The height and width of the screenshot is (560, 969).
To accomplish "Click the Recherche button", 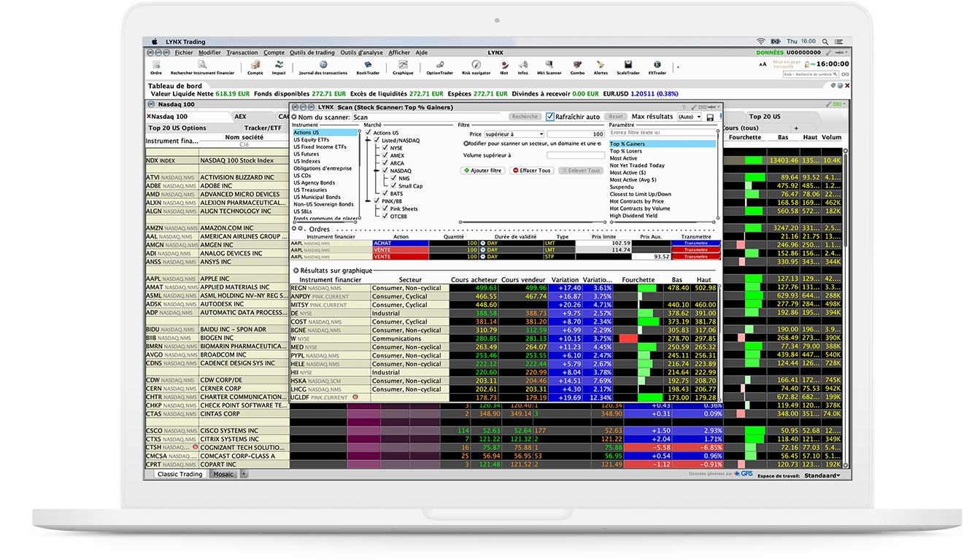I will click(525, 117).
